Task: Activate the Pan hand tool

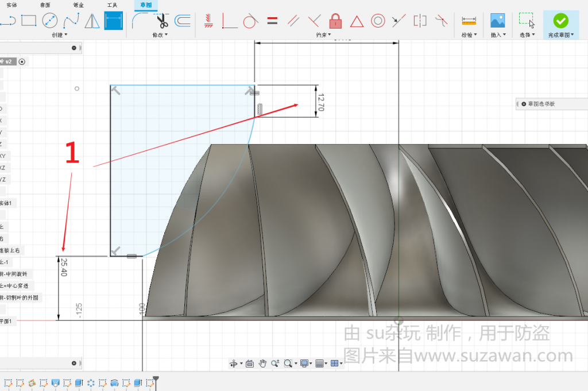Action: (x=262, y=363)
